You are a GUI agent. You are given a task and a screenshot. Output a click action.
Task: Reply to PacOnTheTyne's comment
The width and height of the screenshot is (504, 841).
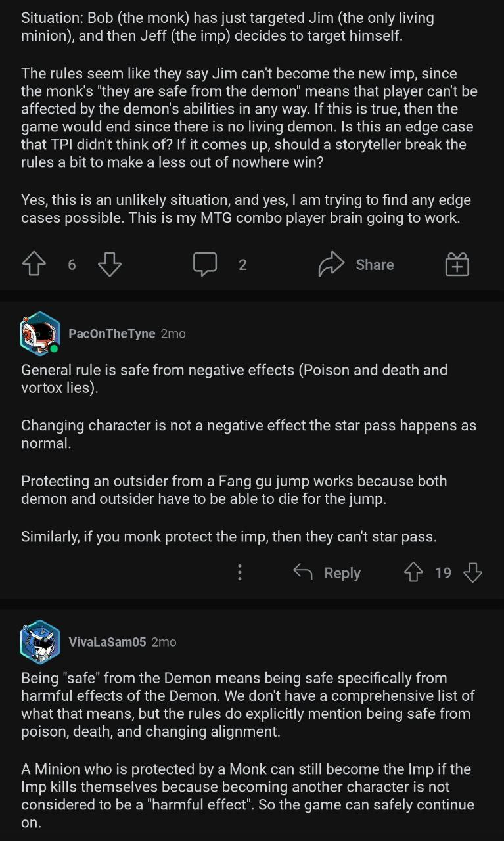pos(327,573)
